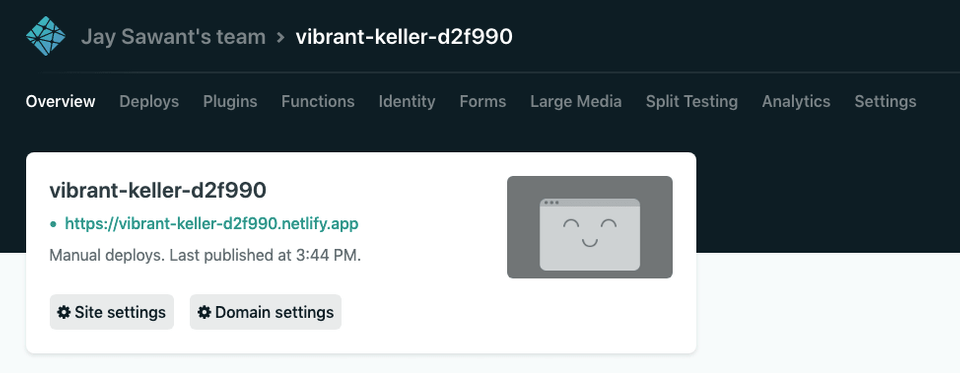Viewport: 960px width, 373px height.
Task: Click the vibrant-keller-d2f990 card heading
Action: [158, 190]
